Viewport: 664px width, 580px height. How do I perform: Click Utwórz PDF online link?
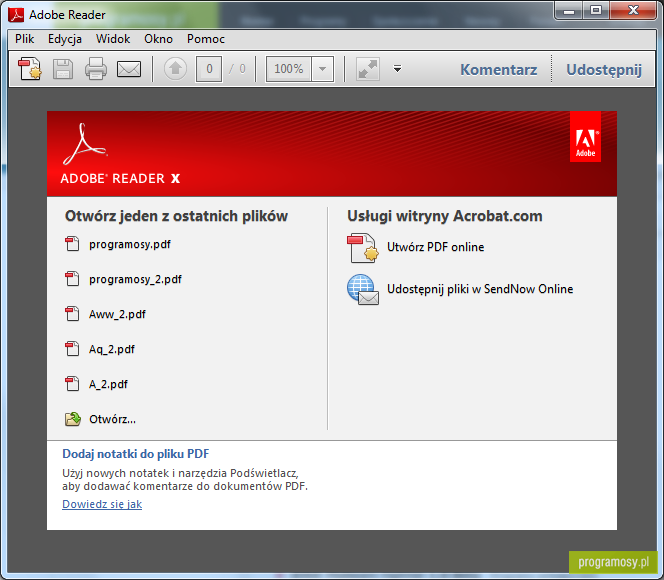(x=435, y=247)
